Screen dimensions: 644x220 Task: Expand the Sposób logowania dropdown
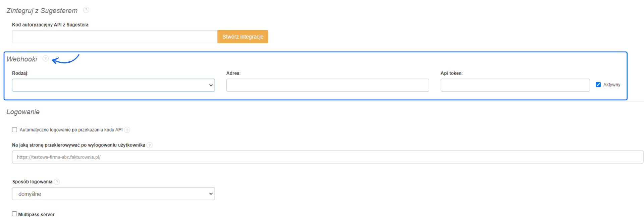113,194
